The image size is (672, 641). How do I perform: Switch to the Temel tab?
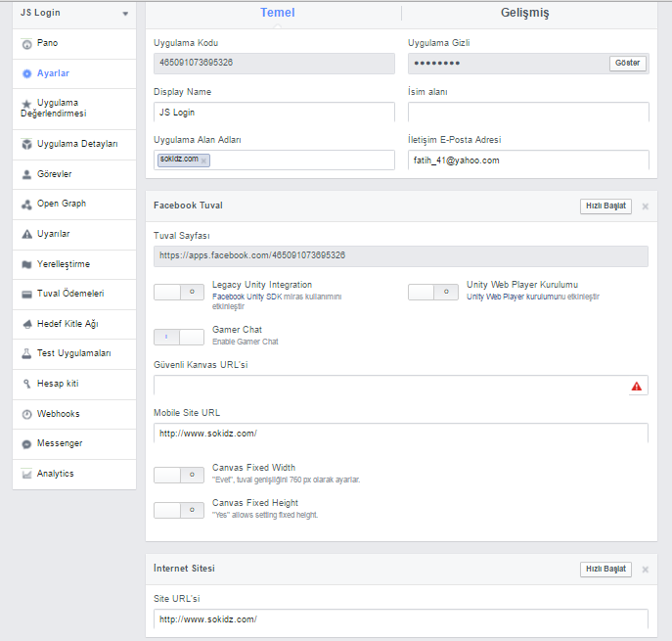pyautogui.click(x=277, y=13)
